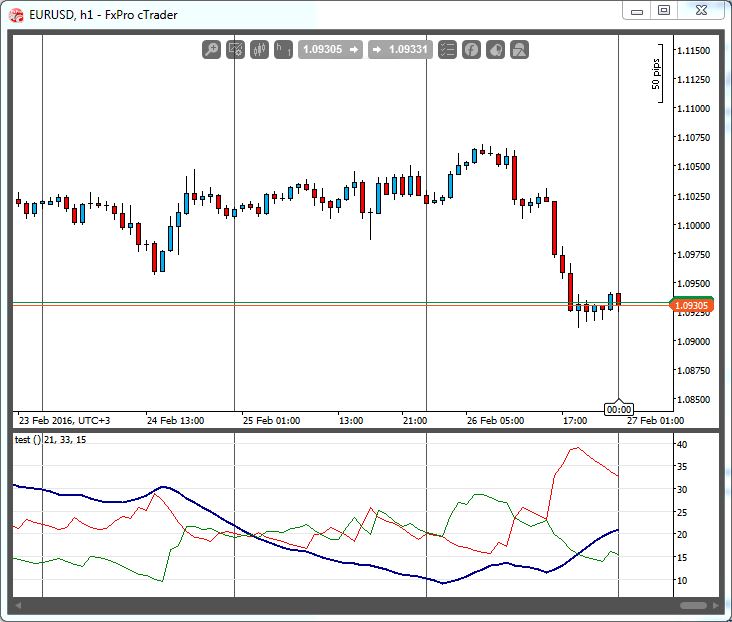The height and width of the screenshot is (622, 732).
Task: Click the 00:00 time marker label
Action: point(619,410)
